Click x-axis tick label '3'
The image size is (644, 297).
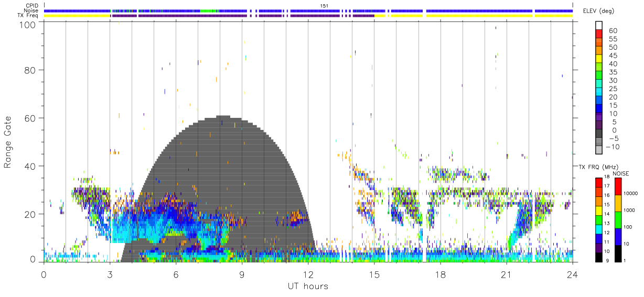point(110,273)
